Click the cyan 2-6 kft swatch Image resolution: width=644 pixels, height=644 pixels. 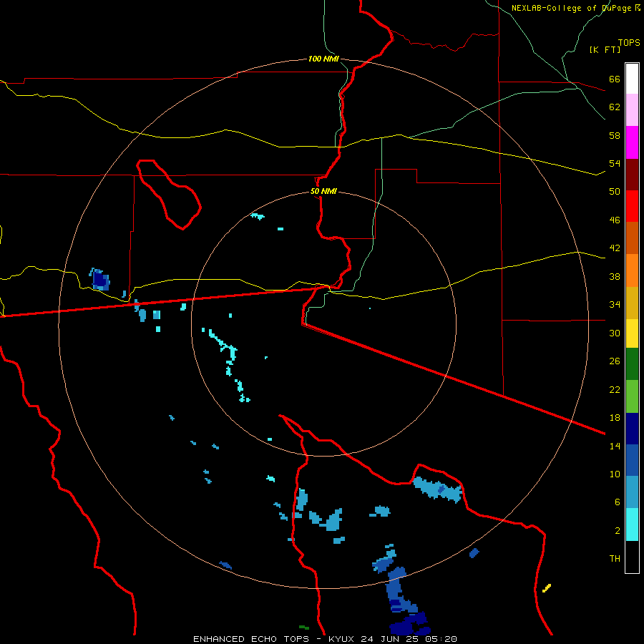632,525
